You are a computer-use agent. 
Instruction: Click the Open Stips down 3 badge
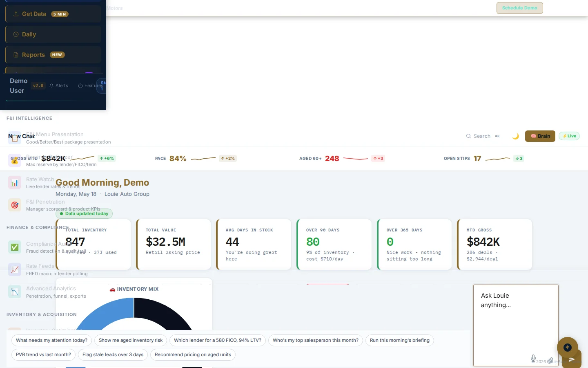click(519, 158)
